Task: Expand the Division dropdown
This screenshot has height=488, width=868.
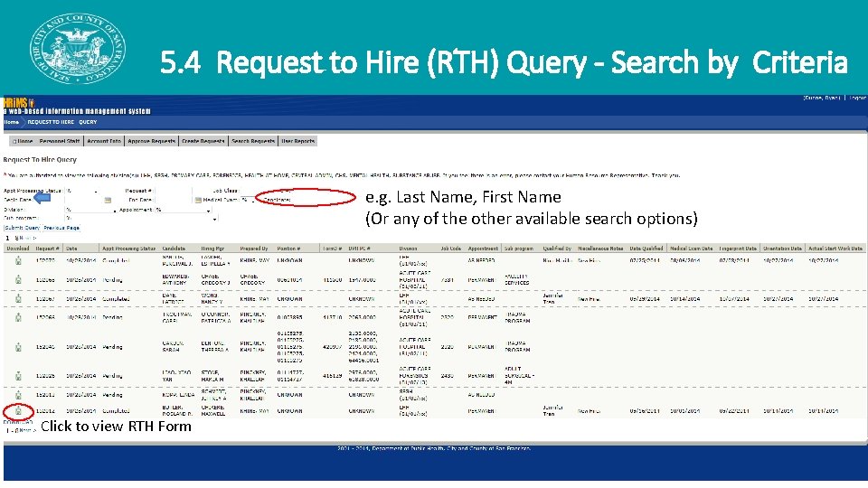Action: [90, 210]
